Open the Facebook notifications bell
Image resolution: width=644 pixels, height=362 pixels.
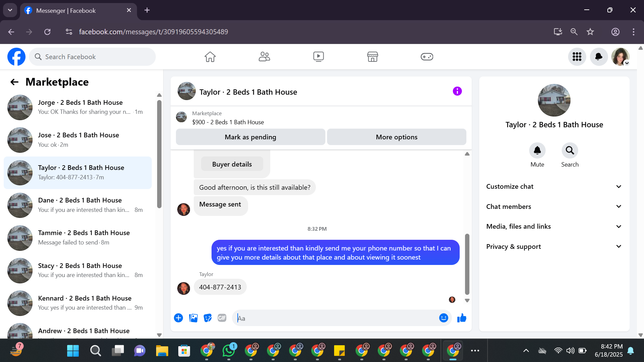(599, 57)
